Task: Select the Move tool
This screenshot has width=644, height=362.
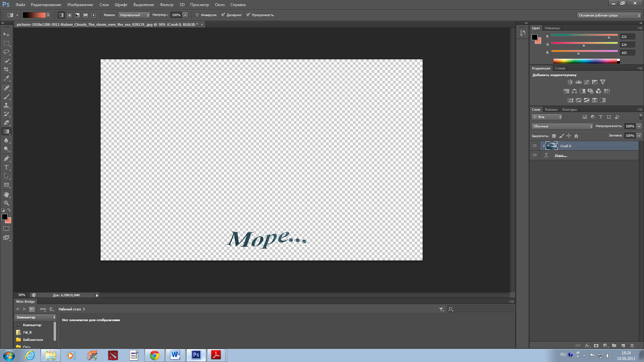Action: (x=6, y=35)
